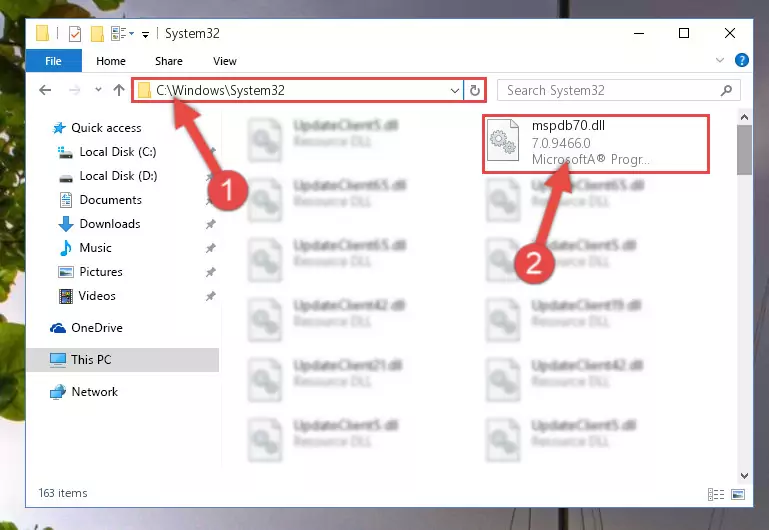Click the pin icon beside Downloads
Image resolution: width=769 pixels, height=530 pixels.
210,224
